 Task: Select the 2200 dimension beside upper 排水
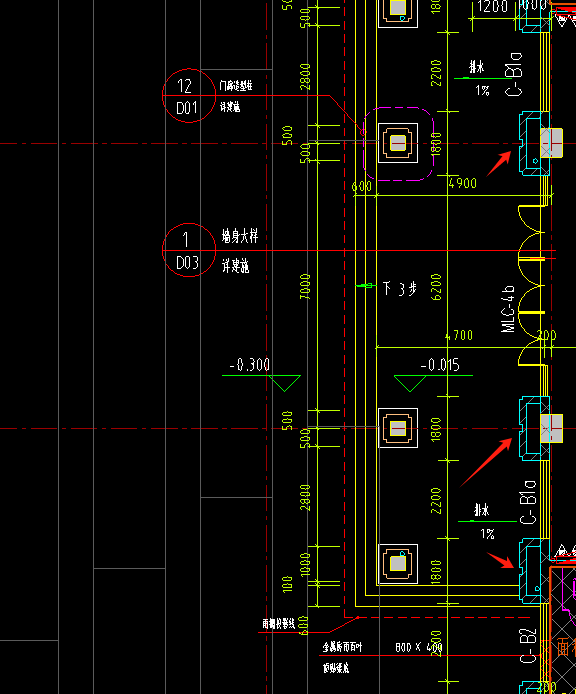tap(436, 73)
